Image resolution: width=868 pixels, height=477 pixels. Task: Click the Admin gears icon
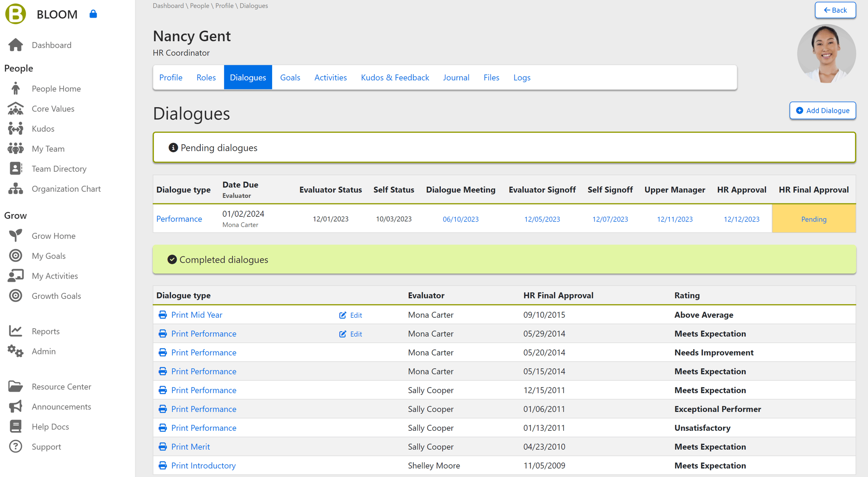point(16,351)
